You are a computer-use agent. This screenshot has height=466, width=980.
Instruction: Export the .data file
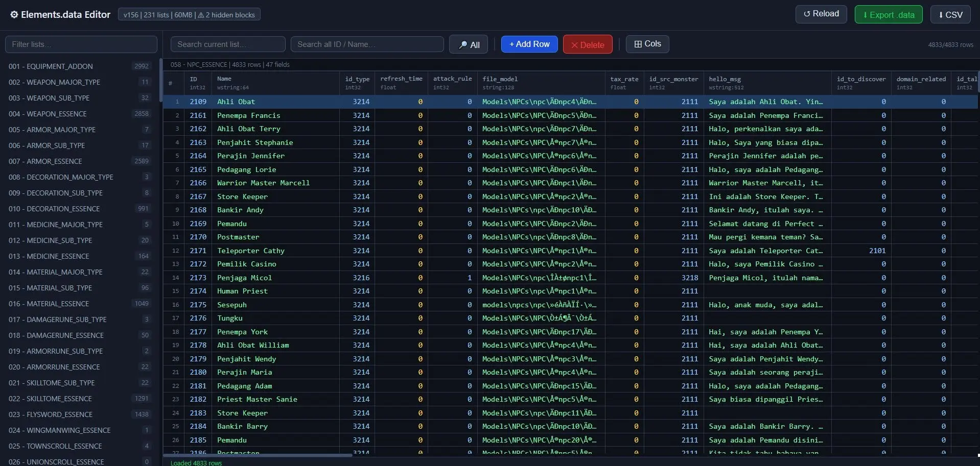[888, 14]
